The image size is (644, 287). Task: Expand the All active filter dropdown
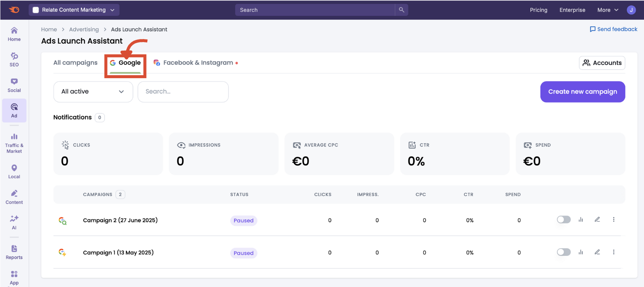(x=93, y=92)
